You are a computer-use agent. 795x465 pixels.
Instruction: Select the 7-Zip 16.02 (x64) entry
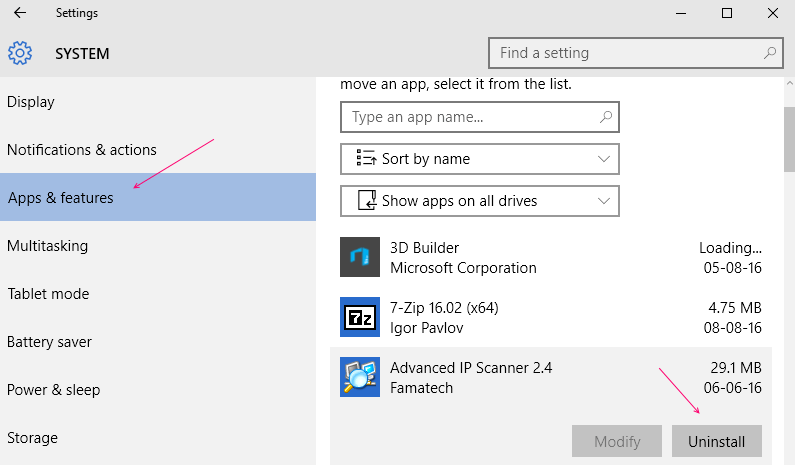[x=551, y=317]
